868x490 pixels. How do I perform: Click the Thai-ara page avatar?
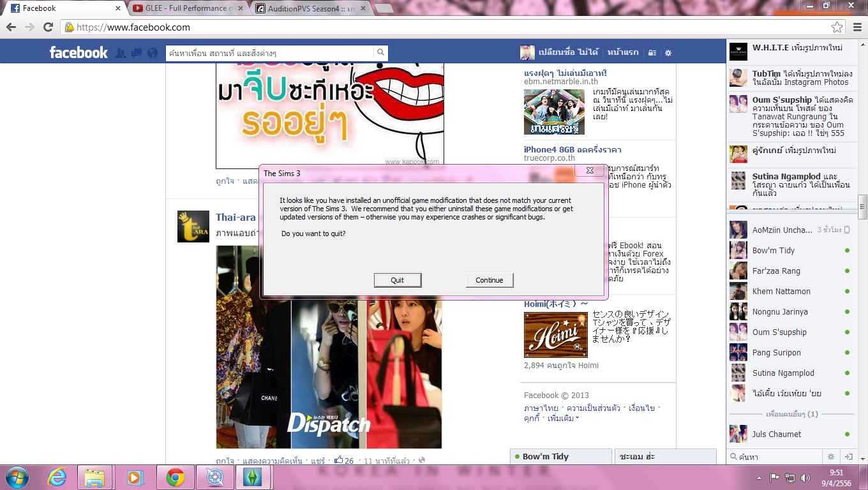(193, 226)
